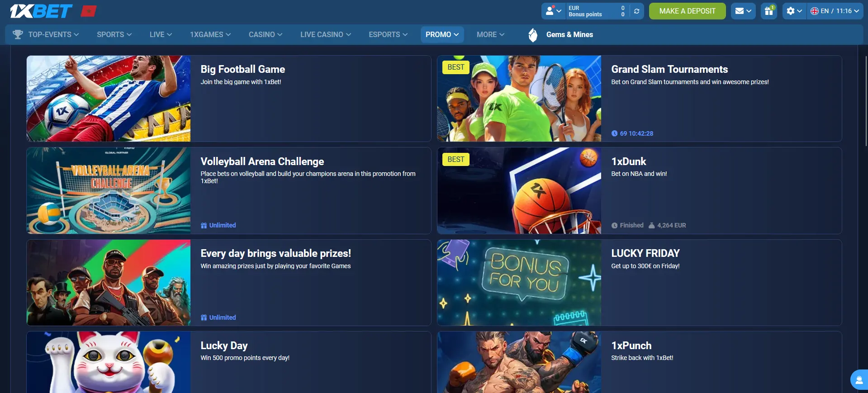The image size is (868, 393).
Task: Click the Finished status on 1xDunk
Action: tap(632, 225)
